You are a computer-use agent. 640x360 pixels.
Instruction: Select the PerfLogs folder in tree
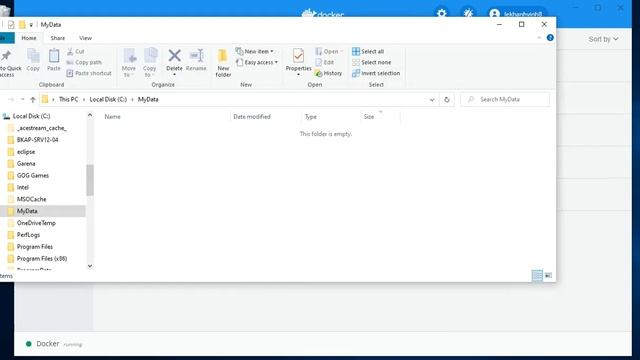pyautogui.click(x=28, y=235)
